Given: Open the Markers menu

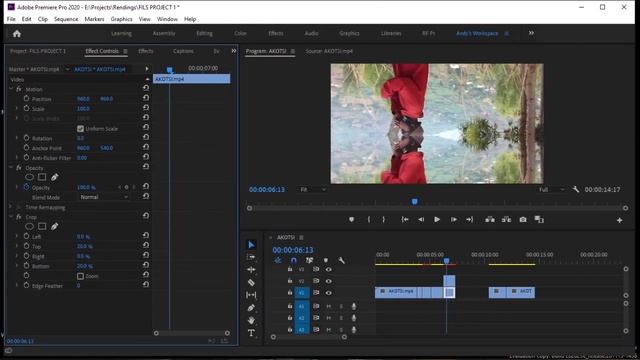Looking at the screenshot, I should [x=94, y=19].
